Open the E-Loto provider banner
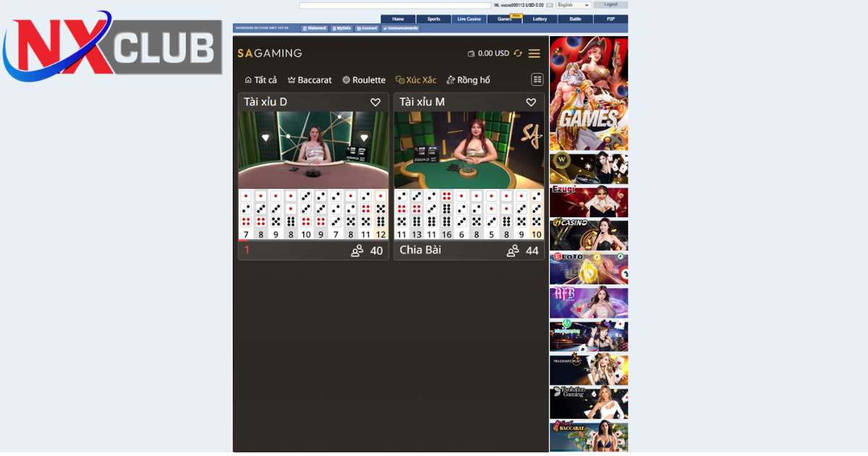868x456 pixels. 589,269
